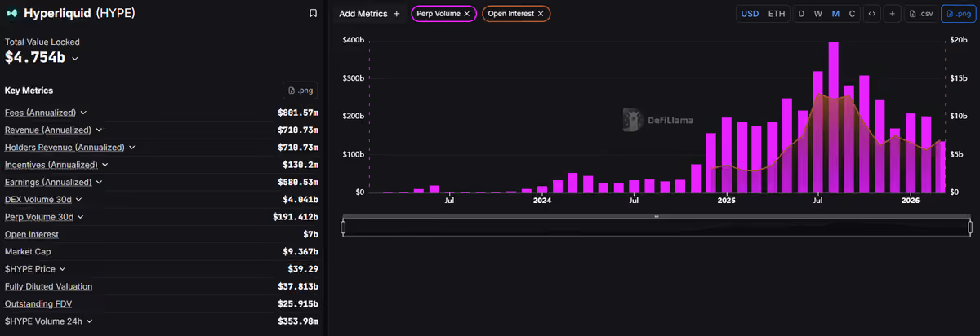Click the Outstanding FDV label
980x336 pixels.
pyautogui.click(x=37, y=303)
